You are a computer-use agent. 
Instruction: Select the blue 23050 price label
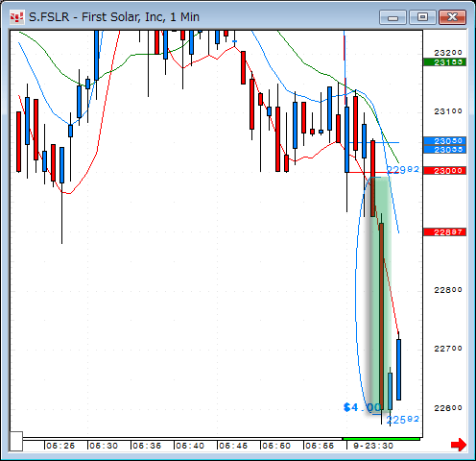(x=444, y=141)
